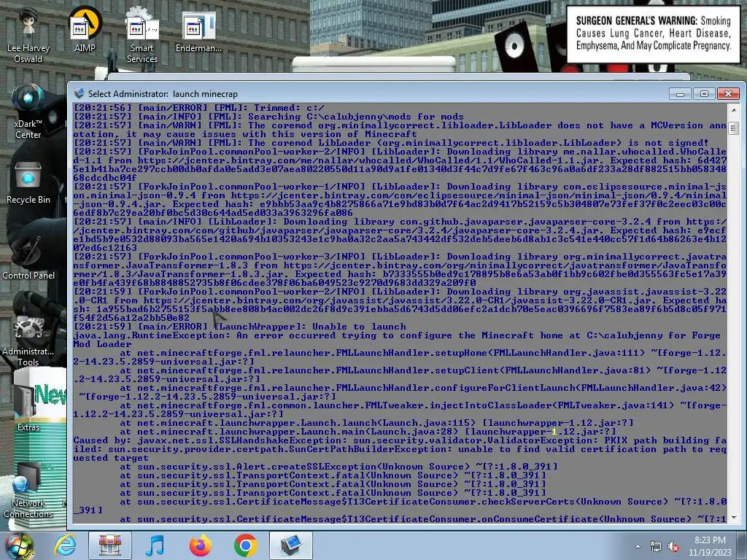Click the 'Unable to launch' error line
This screenshot has height=560, width=747.
pyautogui.click(x=239, y=327)
